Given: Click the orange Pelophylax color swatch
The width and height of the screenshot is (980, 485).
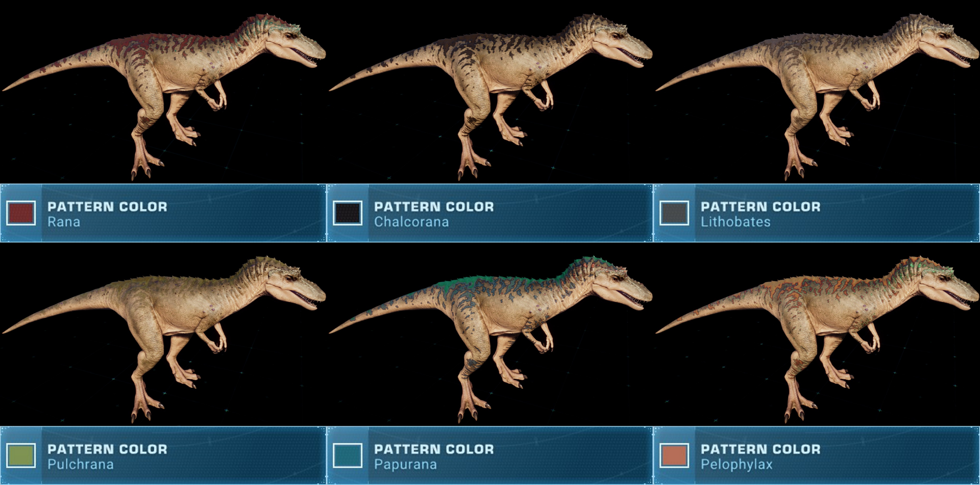Looking at the screenshot, I should click(x=674, y=455).
